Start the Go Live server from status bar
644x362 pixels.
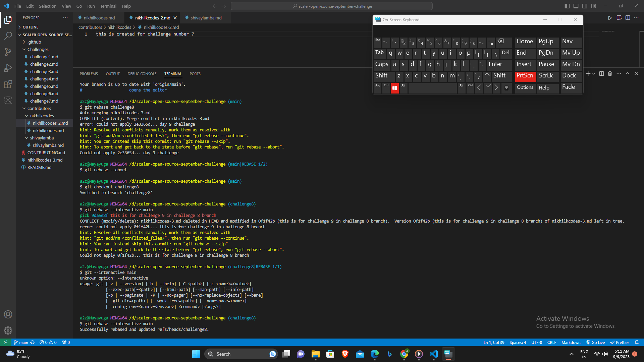tap(595, 342)
